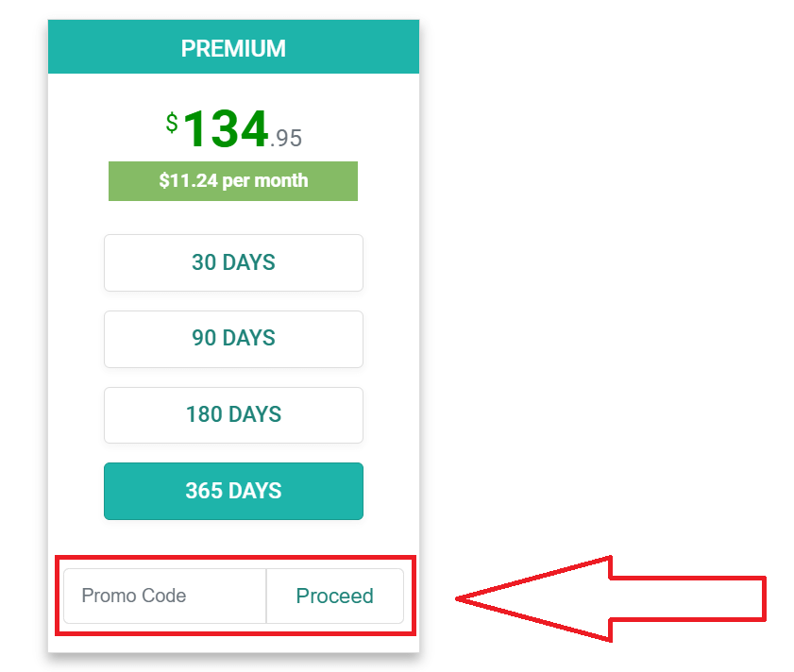Image resolution: width=794 pixels, height=672 pixels.
Task: Click the $11.24 per month banner
Action: click(233, 181)
